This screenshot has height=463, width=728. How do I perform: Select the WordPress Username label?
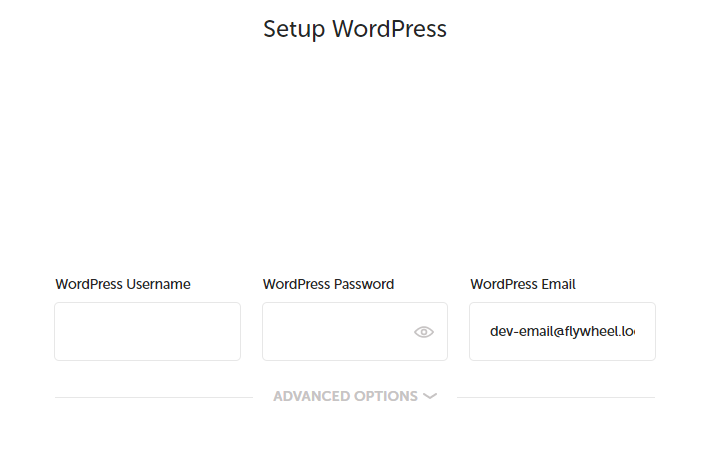(123, 284)
